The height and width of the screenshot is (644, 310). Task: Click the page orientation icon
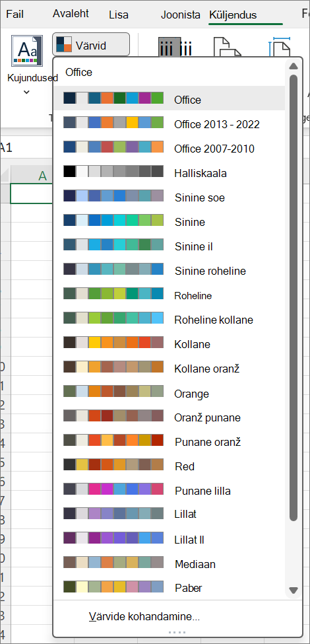[228, 48]
